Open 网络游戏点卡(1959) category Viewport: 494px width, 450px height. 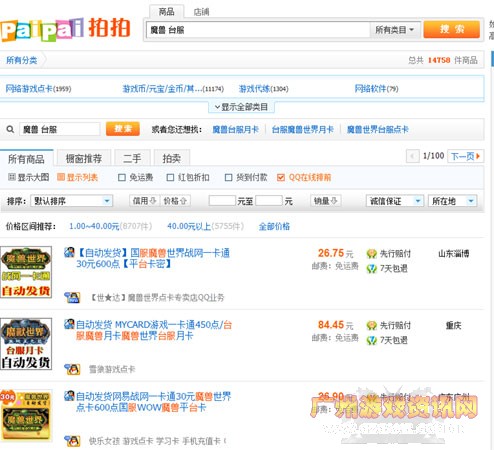tap(38, 89)
